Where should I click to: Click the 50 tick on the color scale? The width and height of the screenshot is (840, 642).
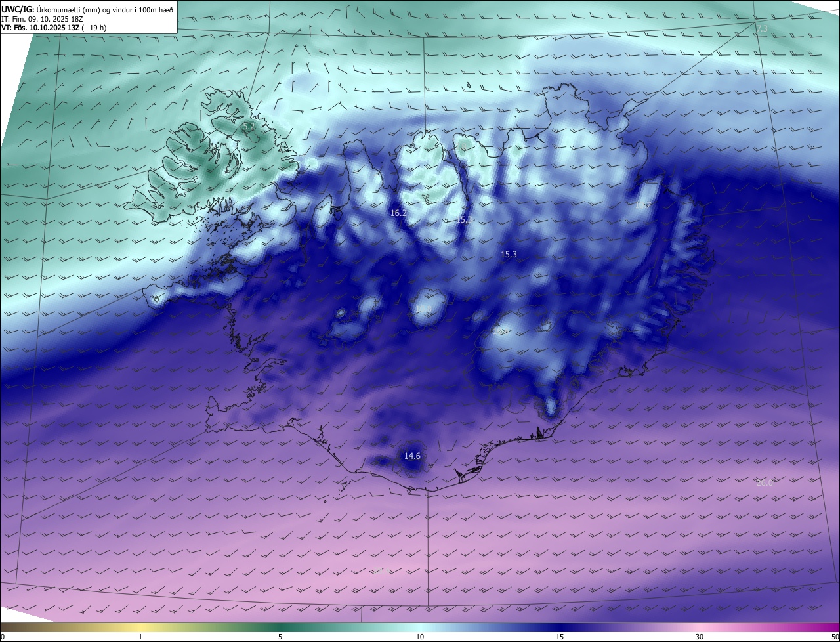(835, 637)
